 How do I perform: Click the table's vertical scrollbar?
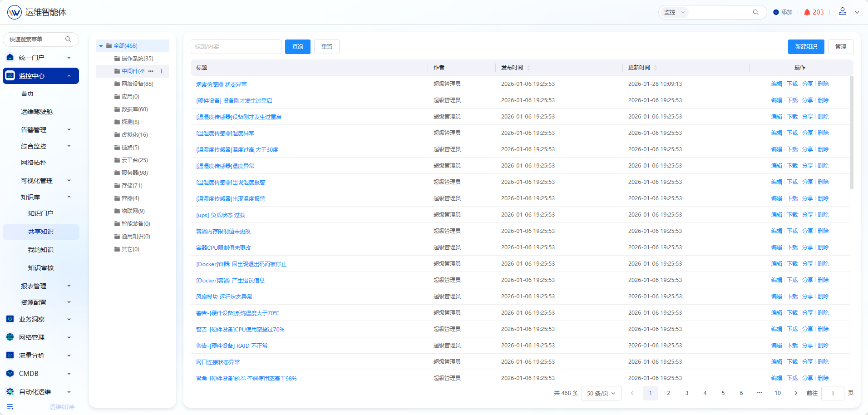coord(851,132)
